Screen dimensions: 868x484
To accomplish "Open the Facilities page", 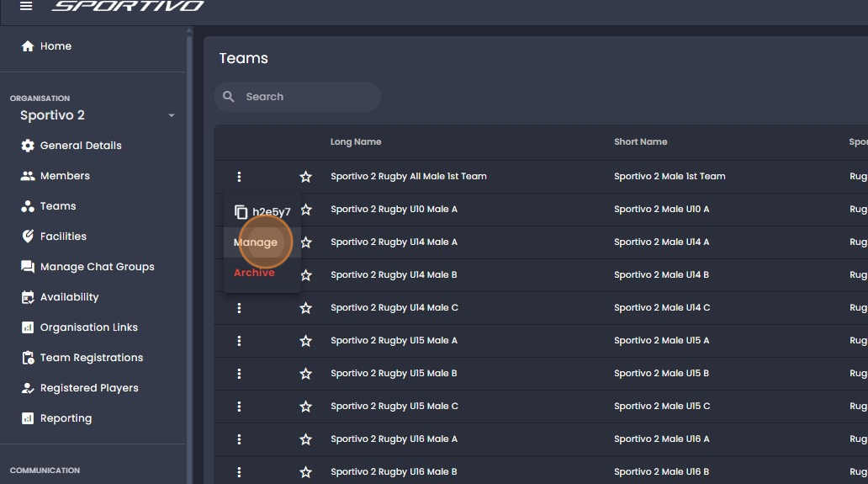I will 63,237.
